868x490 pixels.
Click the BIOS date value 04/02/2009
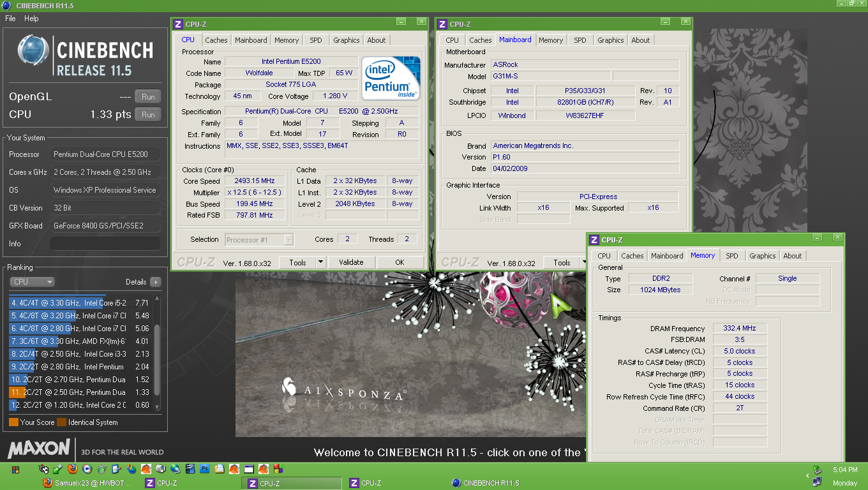pos(585,168)
